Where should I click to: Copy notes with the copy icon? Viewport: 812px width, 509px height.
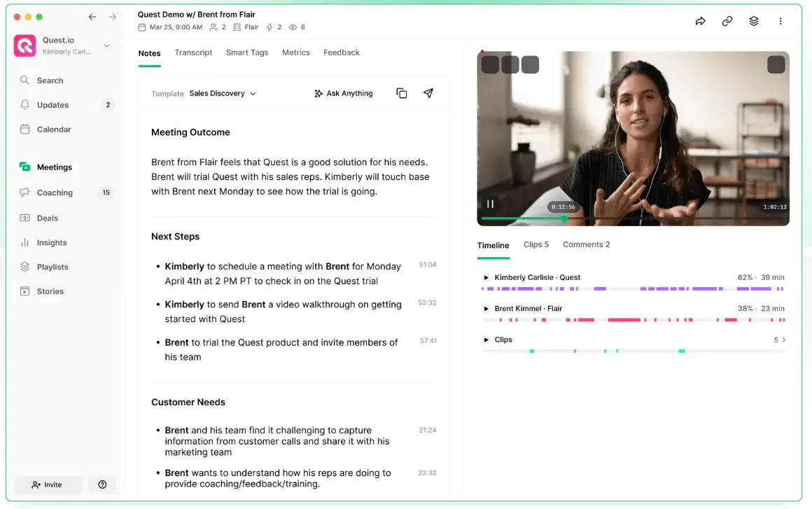tap(401, 93)
